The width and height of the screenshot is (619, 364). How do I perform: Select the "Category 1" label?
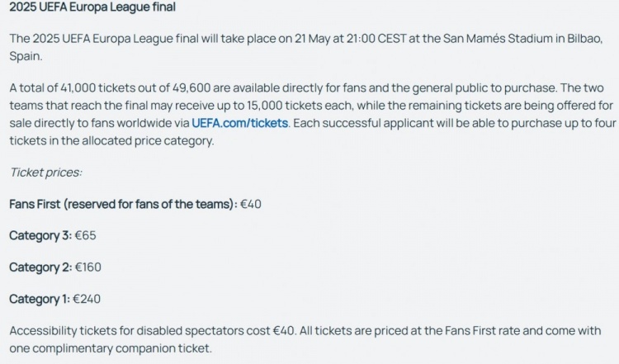pyautogui.click(x=40, y=298)
